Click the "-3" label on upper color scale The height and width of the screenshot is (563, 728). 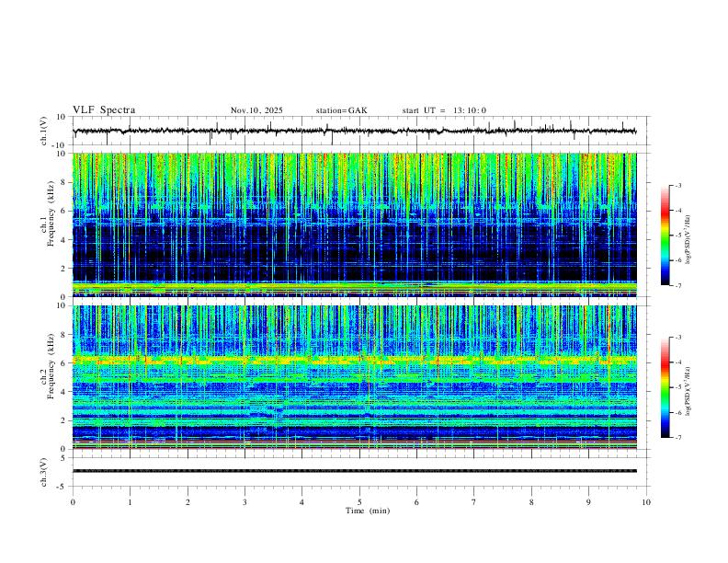coord(677,185)
